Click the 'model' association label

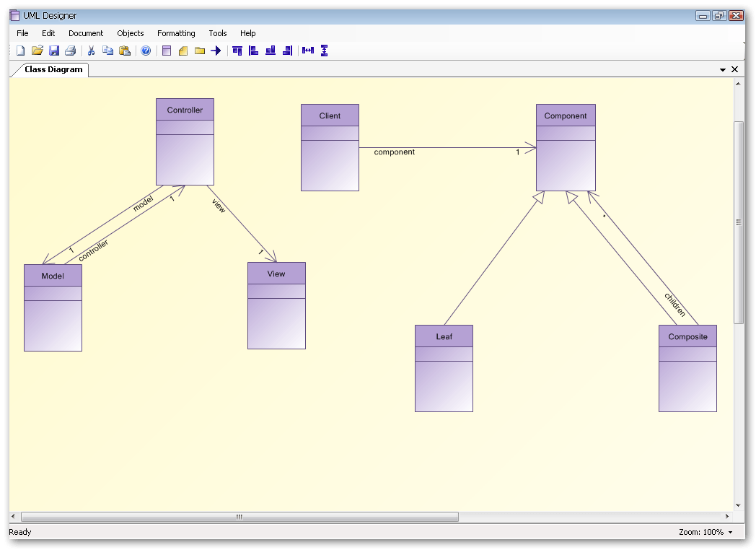pyautogui.click(x=144, y=204)
